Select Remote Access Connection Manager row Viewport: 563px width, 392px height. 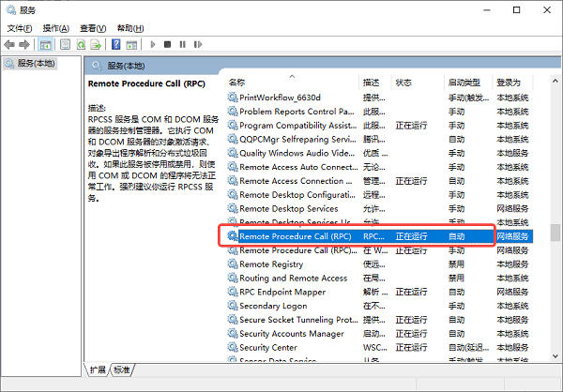pos(379,181)
